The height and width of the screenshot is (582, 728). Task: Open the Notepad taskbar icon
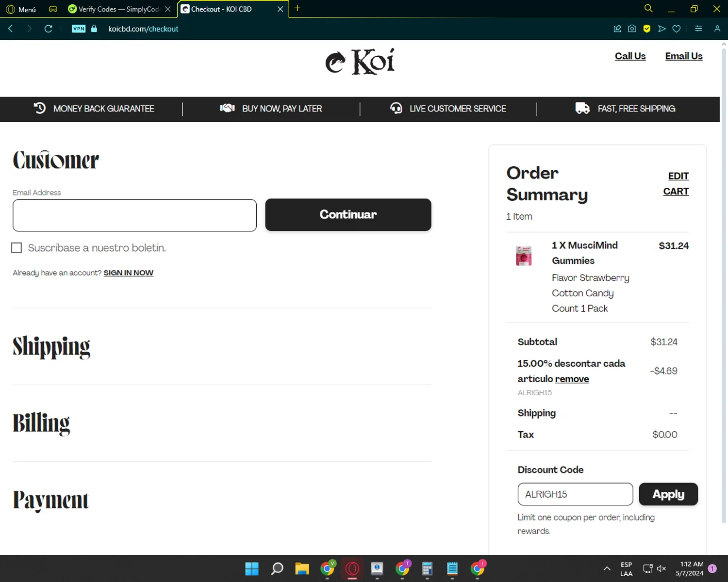coord(452,568)
